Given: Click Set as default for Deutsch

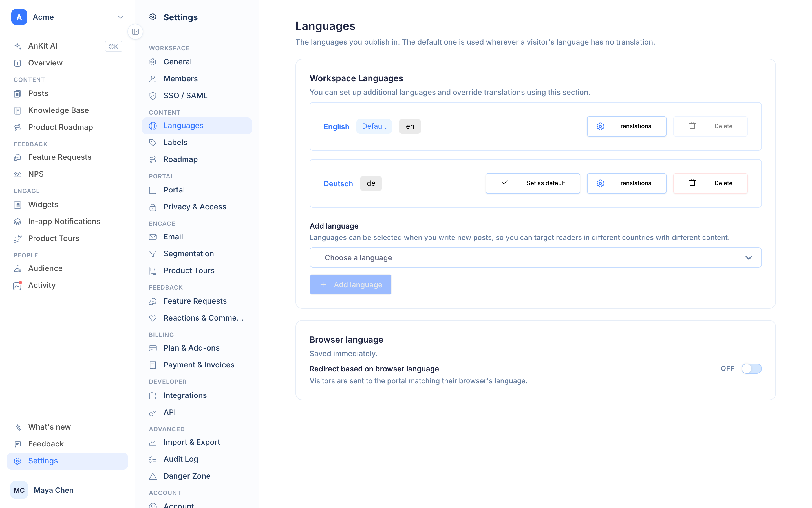Looking at the screenshot, I should (x=533, y=183).
